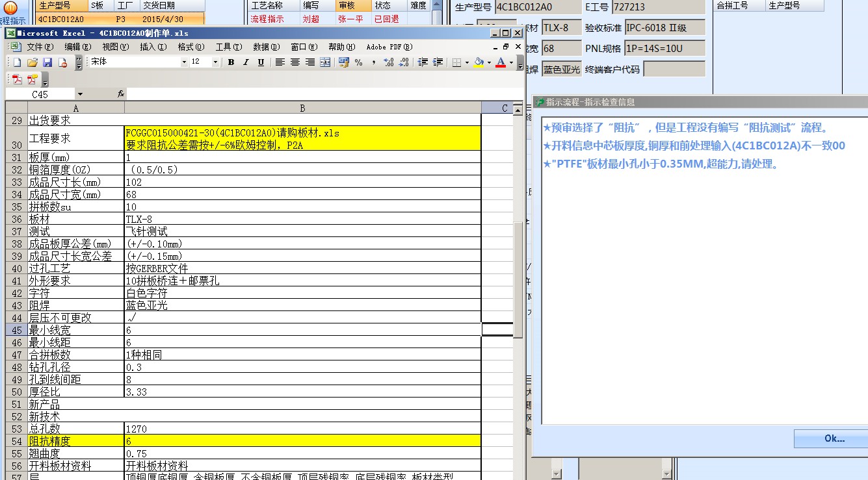Click the 交货日期 column header

pyautogui.click(x=172, y=6)
